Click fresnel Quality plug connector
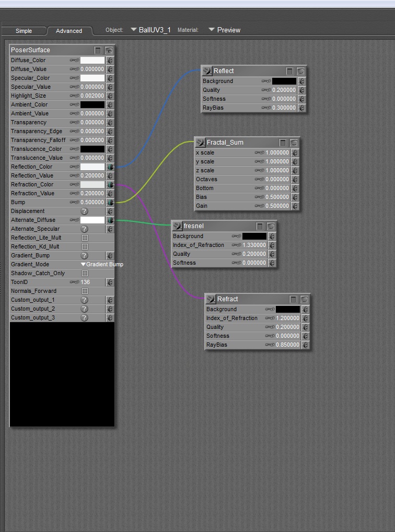 (x=272, y=254)
